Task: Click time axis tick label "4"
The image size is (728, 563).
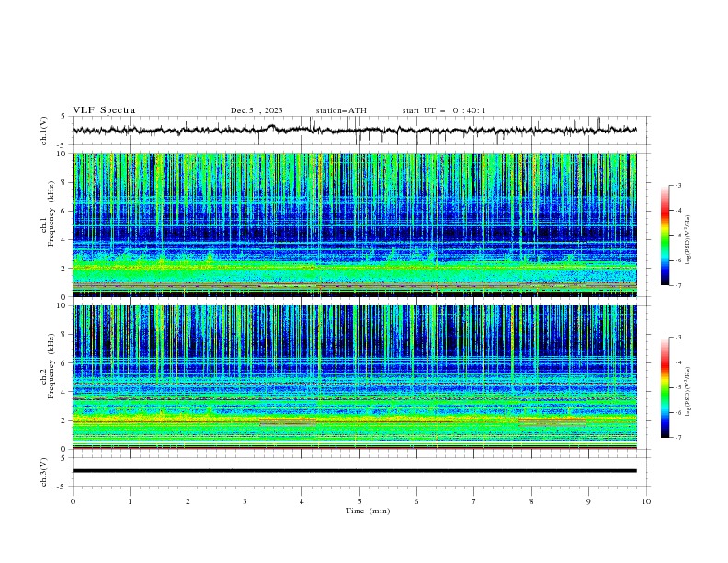Action: [301, 501]
